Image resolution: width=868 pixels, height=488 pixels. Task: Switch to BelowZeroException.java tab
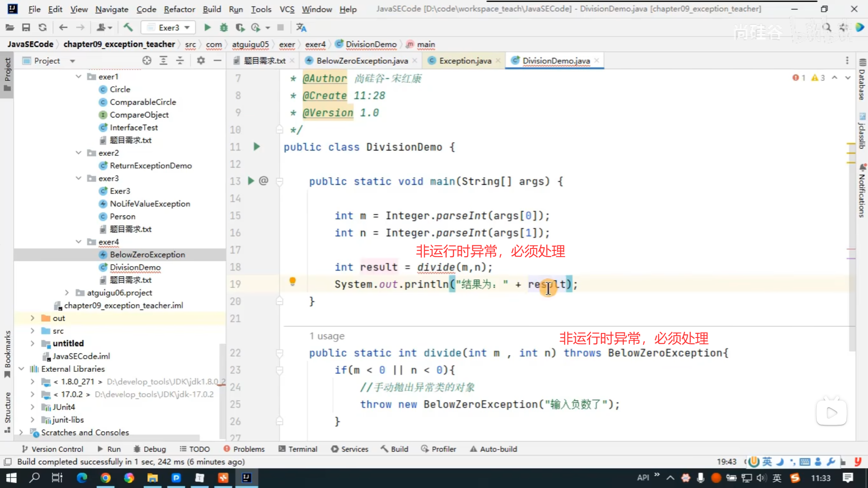[x=362, y=61]
